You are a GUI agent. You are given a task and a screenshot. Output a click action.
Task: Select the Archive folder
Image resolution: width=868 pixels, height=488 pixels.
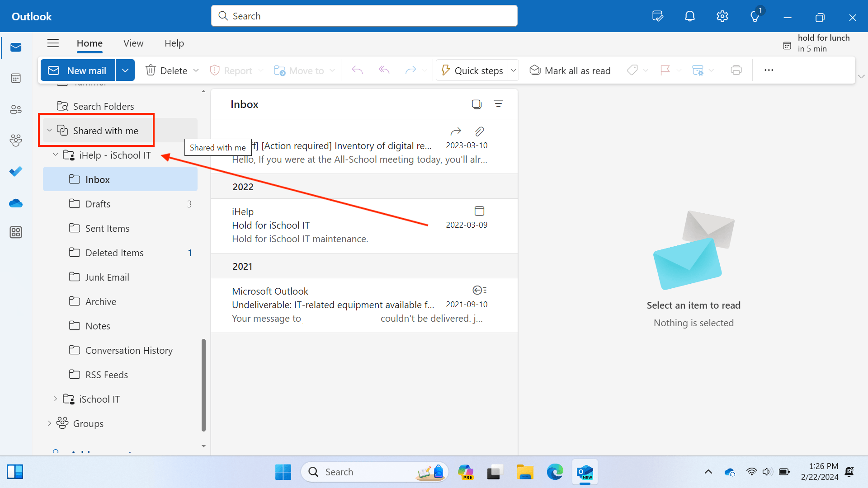point(120,301)
